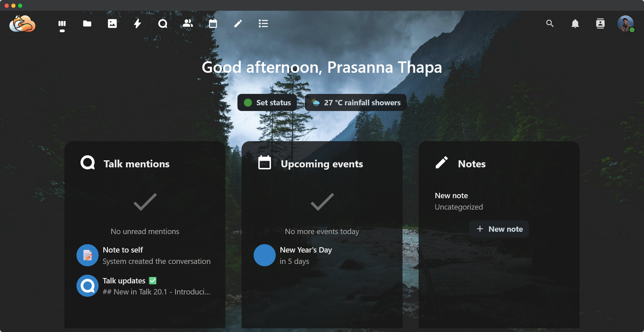Viewport: 644px width, 332px height.
Task: Click 'No more events today' text
Action: click(x=322, y=231)
